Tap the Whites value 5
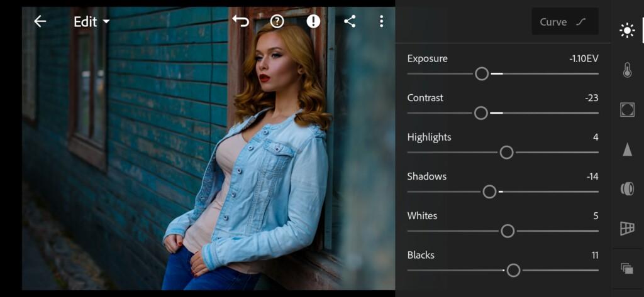Screen dimensions: 644x297 pos(596,216)
